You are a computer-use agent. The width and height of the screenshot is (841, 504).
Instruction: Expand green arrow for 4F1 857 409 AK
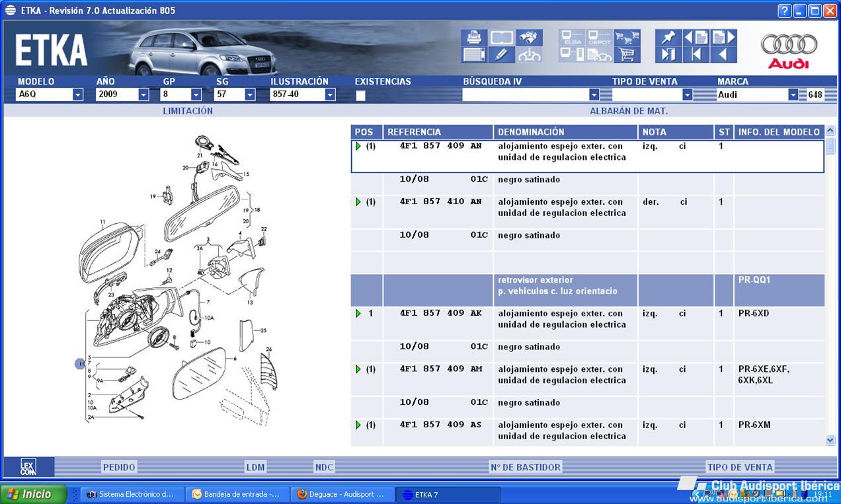pos(358,313)
